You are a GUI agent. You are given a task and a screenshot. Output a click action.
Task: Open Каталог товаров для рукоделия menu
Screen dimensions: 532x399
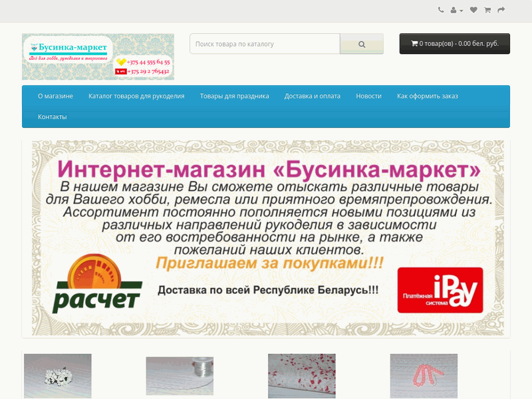coord(136,96)
